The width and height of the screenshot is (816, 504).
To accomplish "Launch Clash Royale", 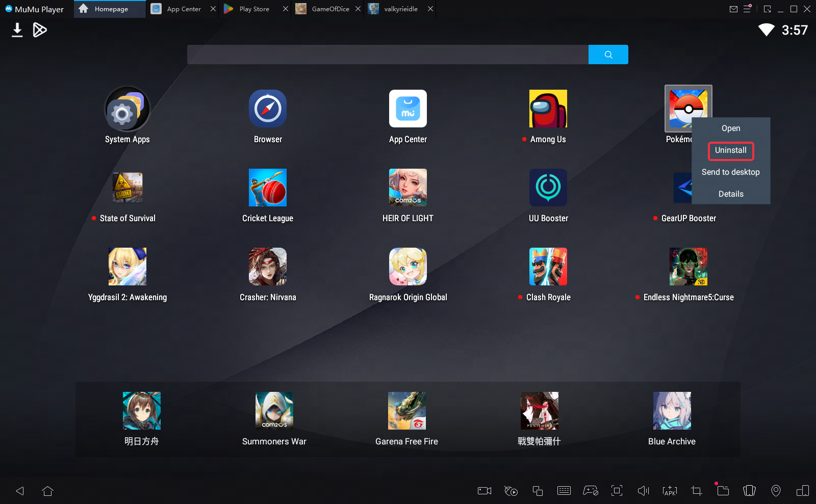I will coord(548,267).
